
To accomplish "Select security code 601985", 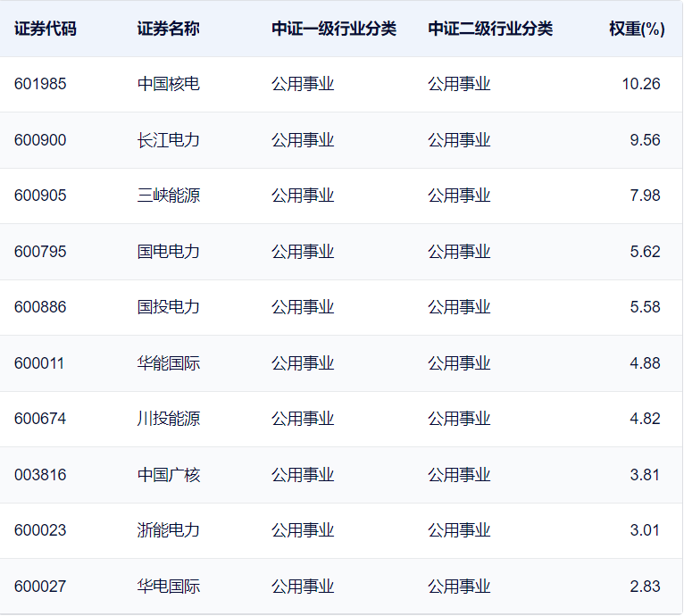I will click(x=40, y=84).
